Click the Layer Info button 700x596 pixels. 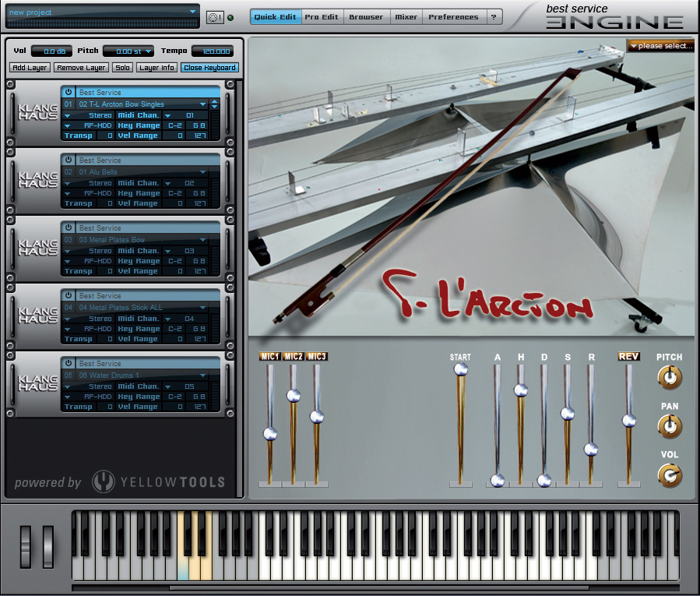click(x=157, y=68)
